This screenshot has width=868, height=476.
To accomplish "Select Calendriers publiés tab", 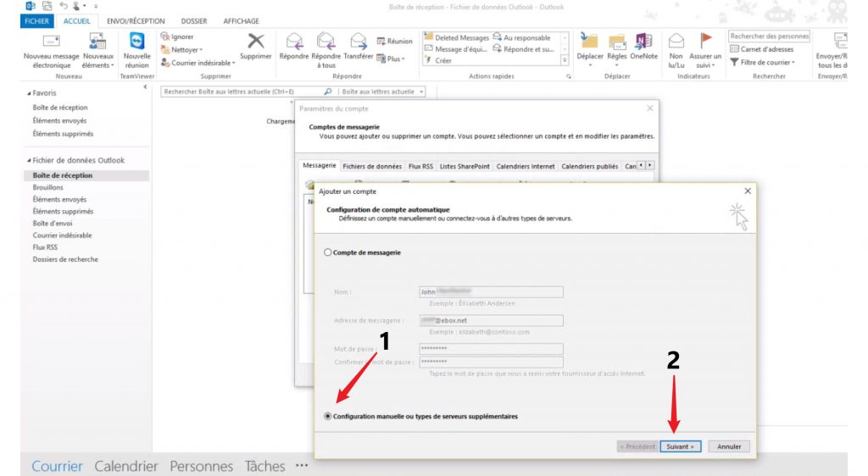I will tap(590, 166).
